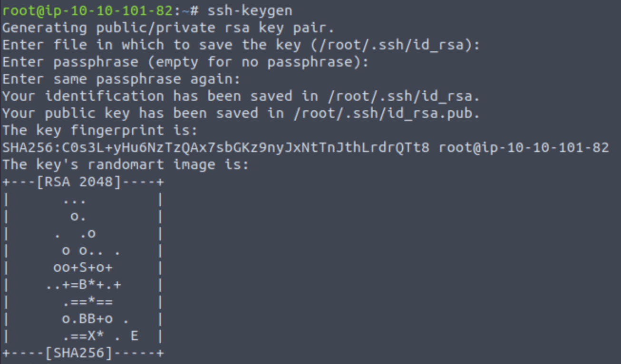
Task: Click the "Enter same passphrase again" line
Action: [x=121, y=79]
